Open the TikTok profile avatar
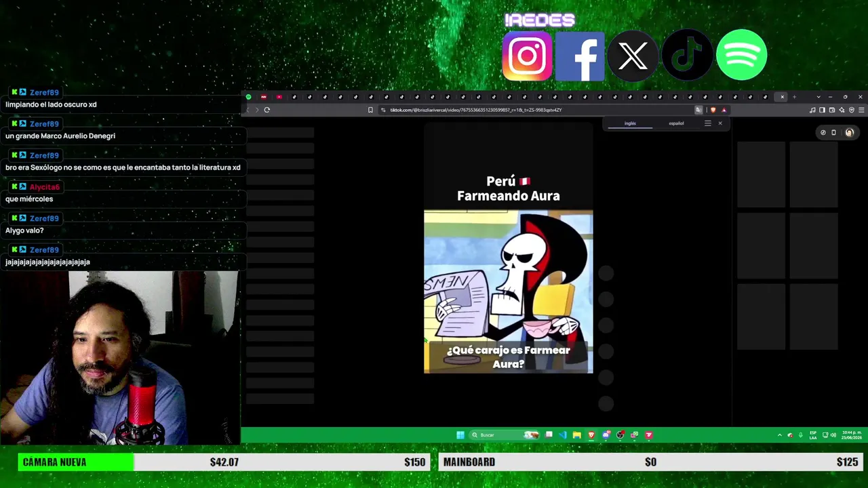Image resolution: width=868 pixels, height=488 pixels. coord(849,132)
